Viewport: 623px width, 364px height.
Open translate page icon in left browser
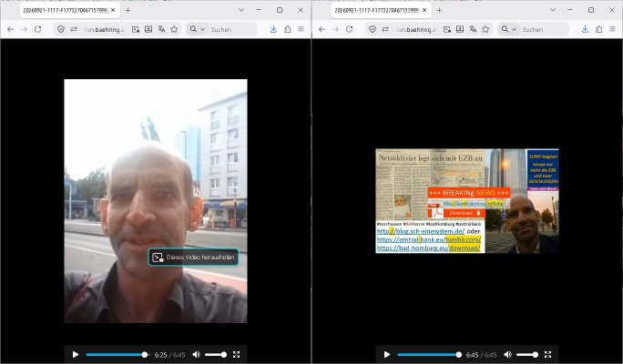coord(161,29)
